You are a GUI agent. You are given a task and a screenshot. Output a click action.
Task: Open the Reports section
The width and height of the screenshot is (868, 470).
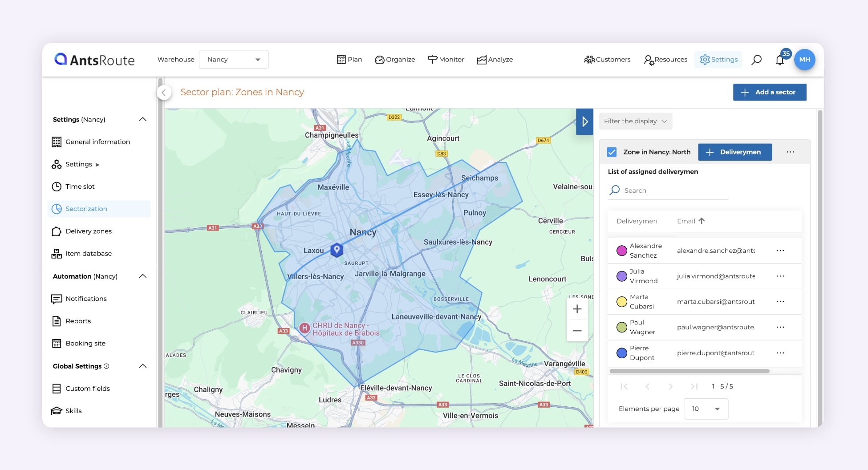coord(57,321)
